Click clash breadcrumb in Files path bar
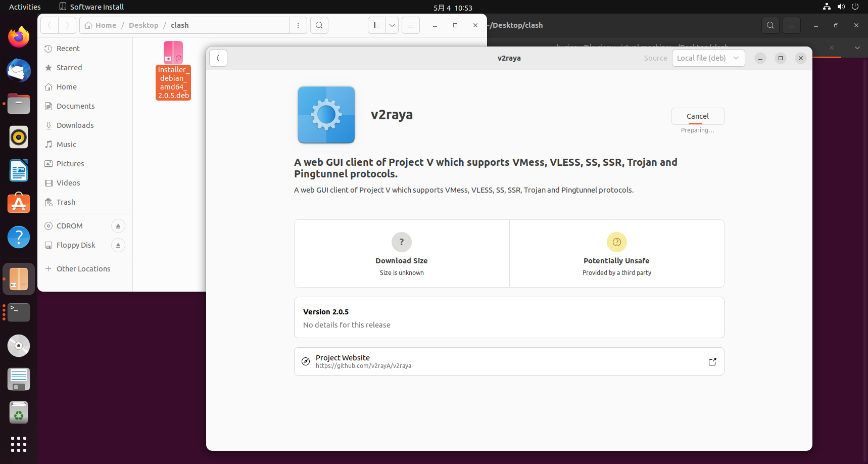Viewport: 868px width, 464px height. point(179,25)
